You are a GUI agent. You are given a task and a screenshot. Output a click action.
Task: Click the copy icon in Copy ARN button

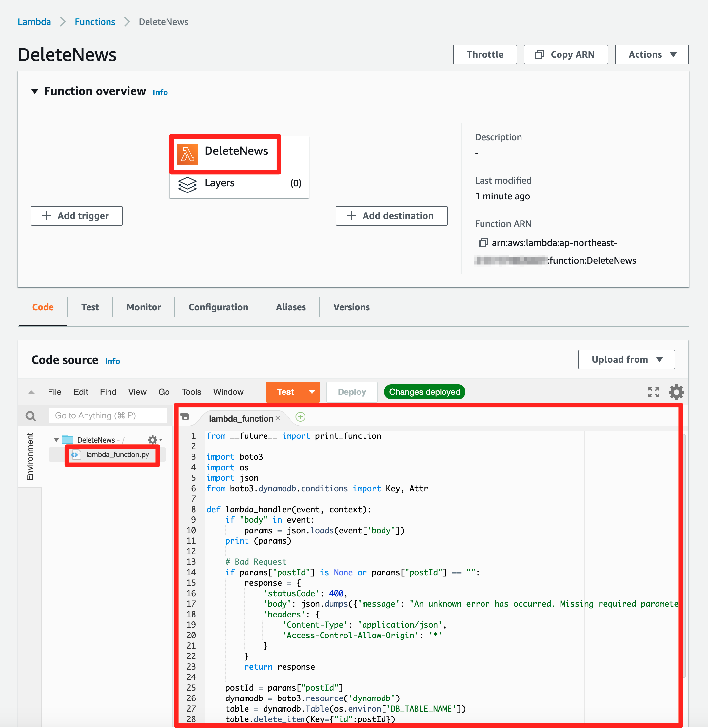tap(539, 54)
